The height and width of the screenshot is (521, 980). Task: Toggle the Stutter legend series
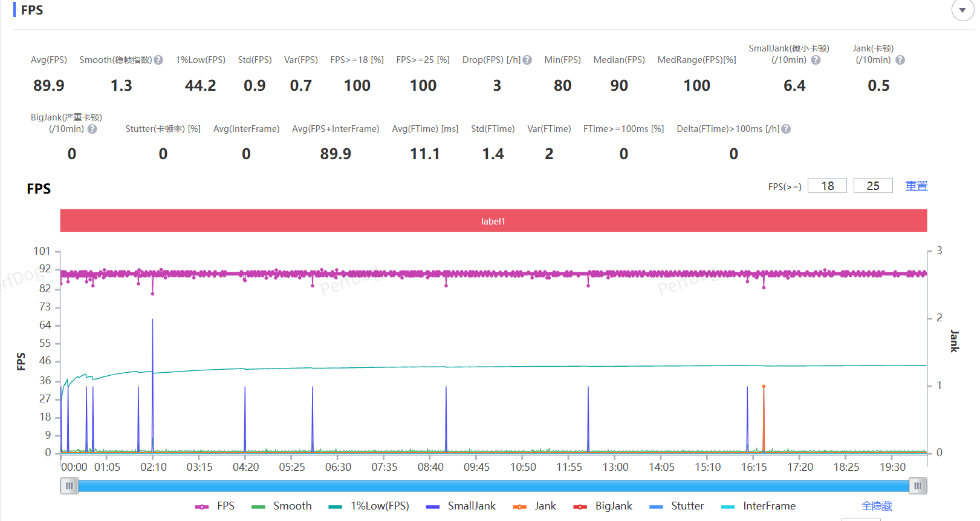point(677,506)
